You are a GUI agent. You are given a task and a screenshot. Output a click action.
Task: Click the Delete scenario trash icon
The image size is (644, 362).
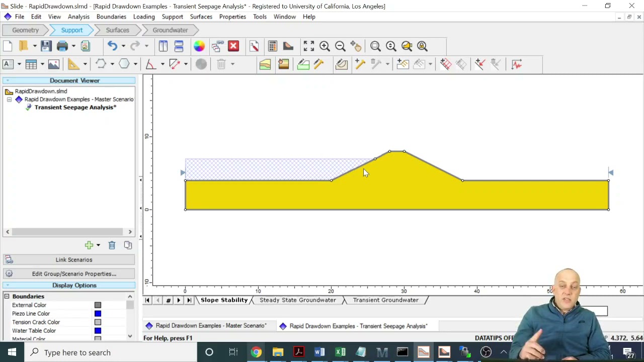pos(112,245)
